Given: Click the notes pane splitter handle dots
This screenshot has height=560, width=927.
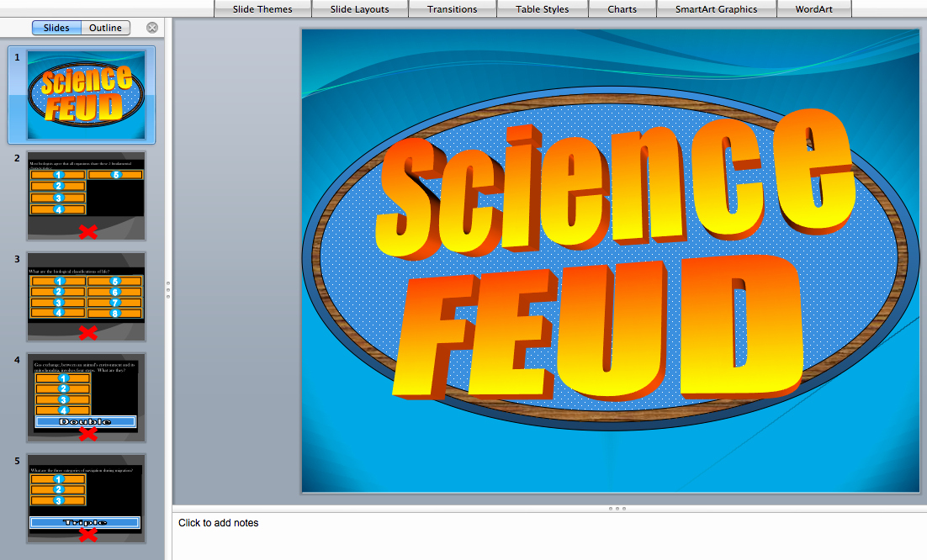Looking at the screenshot, I should tap(617, 509).
